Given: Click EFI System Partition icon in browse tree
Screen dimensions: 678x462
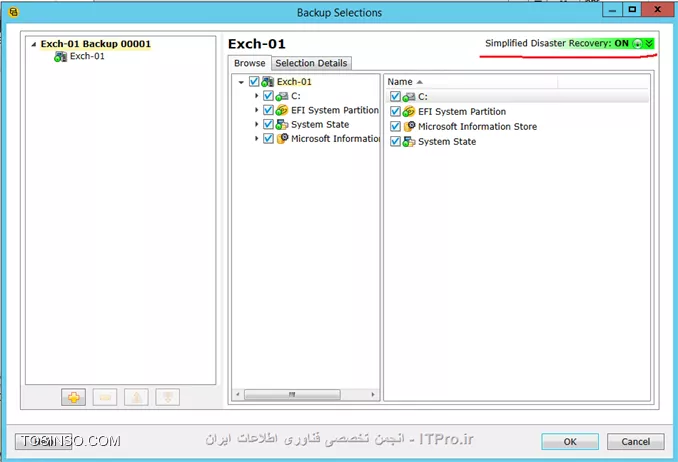Looking at the screenshot, I should 281,110.
